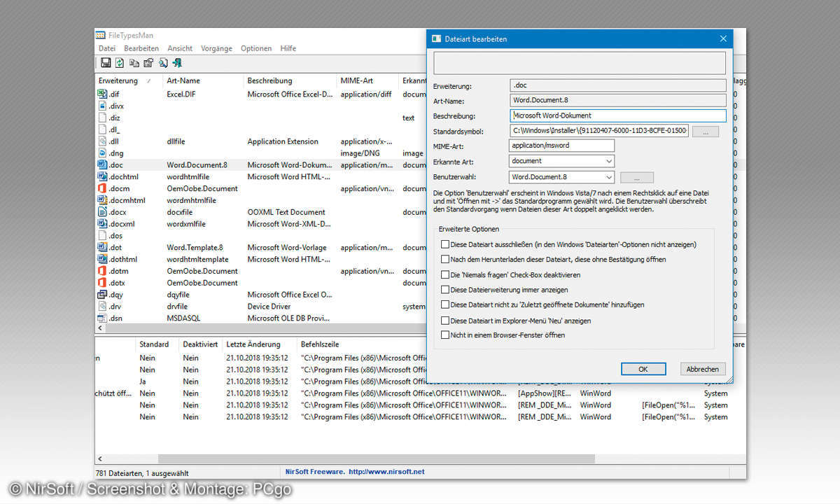Toggle "Die 'Niemals fragen' Check-Box deaktivieren"
Viewport: 840px width, 504px height.
click(445, 274)
